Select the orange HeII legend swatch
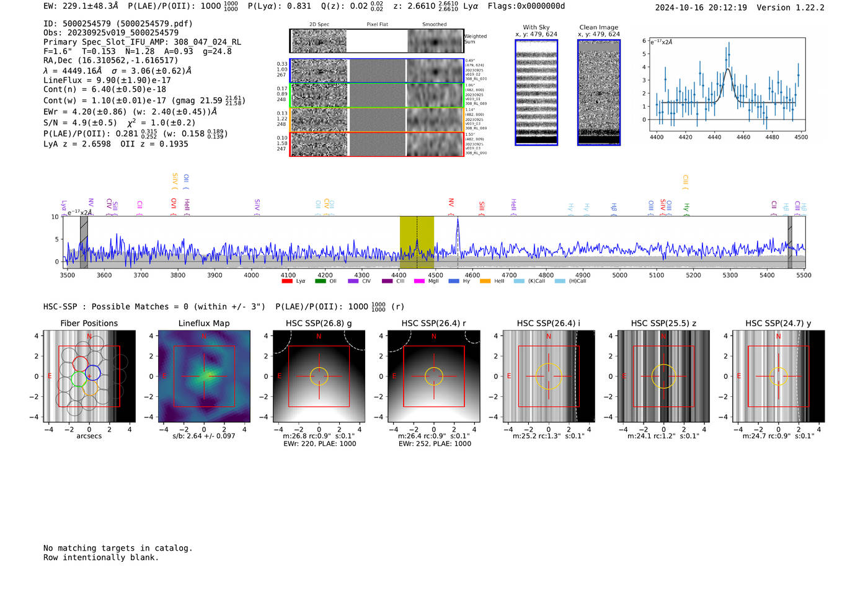 click(485, 281)
